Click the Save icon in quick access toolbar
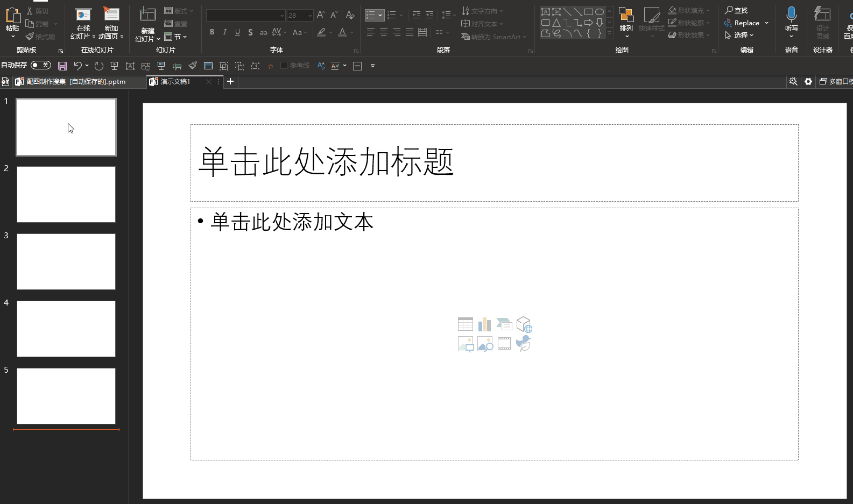This screenshot has width=853, height=504. point(62,66)
